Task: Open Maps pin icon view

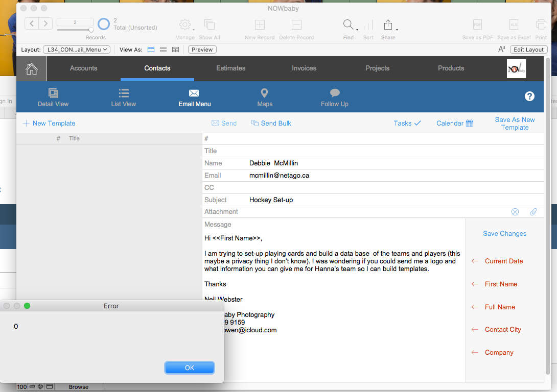Action: pyautogui.click(x=264, y=93)
